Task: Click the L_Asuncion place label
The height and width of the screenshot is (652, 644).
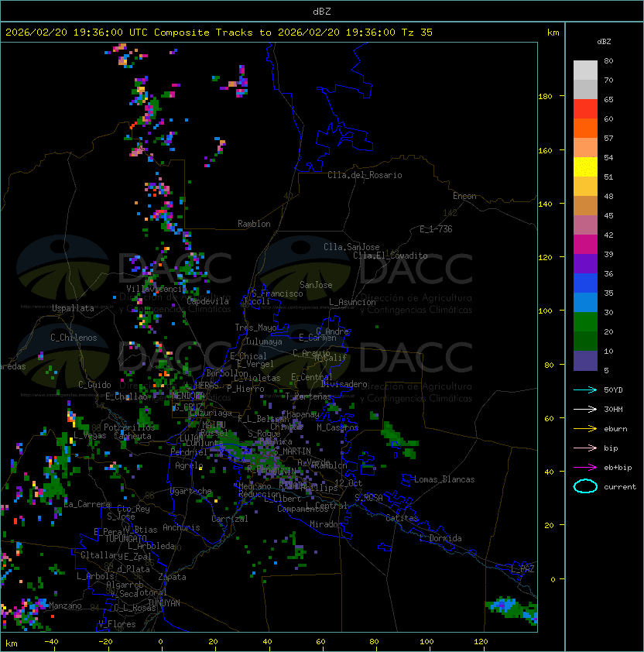Action: (352, 302)
